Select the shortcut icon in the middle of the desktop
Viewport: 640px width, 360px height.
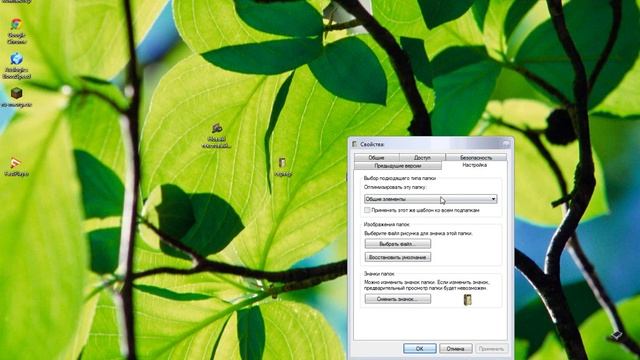click(217, 136)
